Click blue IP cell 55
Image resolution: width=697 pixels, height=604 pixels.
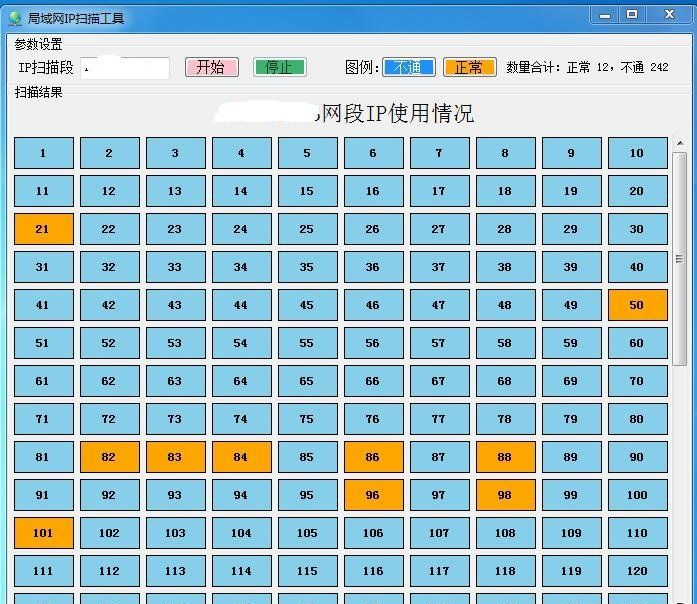(x=307, y=343)
